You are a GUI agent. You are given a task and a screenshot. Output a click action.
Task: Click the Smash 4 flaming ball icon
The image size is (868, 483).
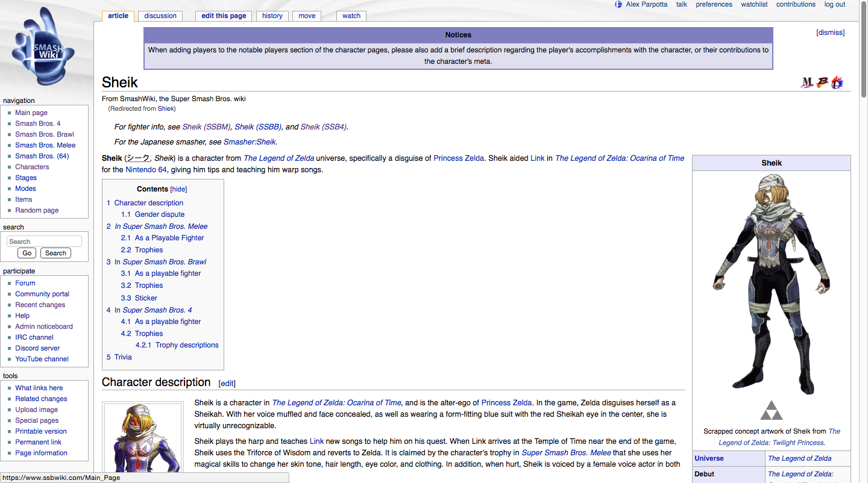click(837, 83)
